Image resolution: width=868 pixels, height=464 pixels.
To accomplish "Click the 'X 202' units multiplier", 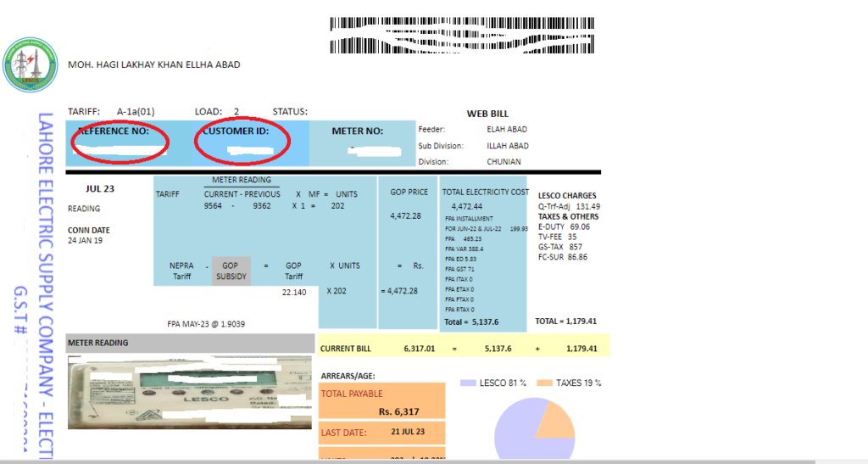I will [337, 291].
